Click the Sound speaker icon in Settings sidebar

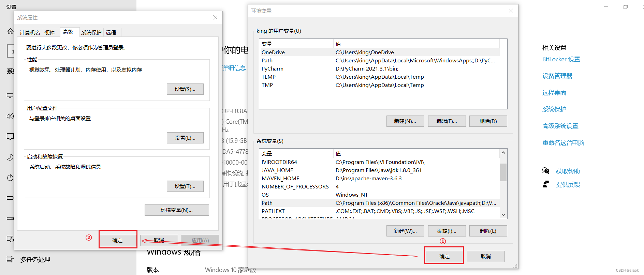[x=10, y=116]
